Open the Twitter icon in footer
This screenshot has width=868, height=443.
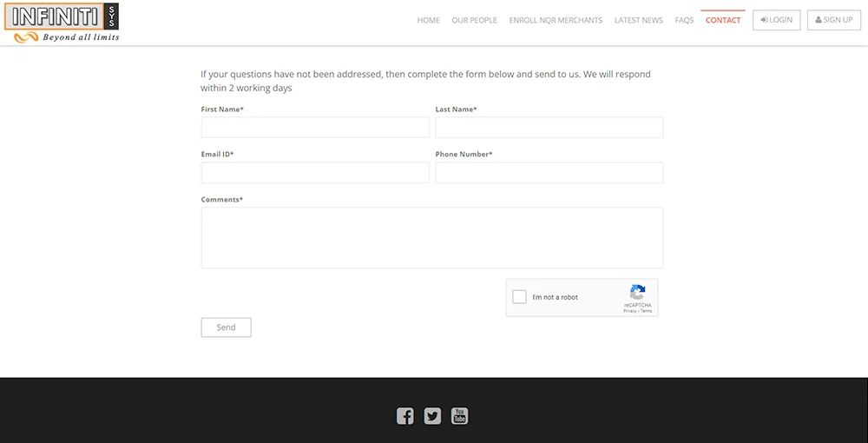pos(432,416)
